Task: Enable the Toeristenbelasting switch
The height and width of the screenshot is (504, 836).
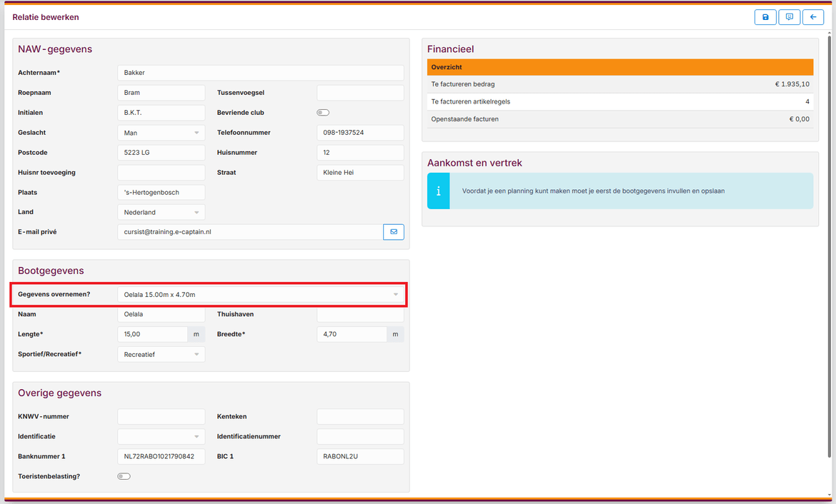Action: (124, 476)
